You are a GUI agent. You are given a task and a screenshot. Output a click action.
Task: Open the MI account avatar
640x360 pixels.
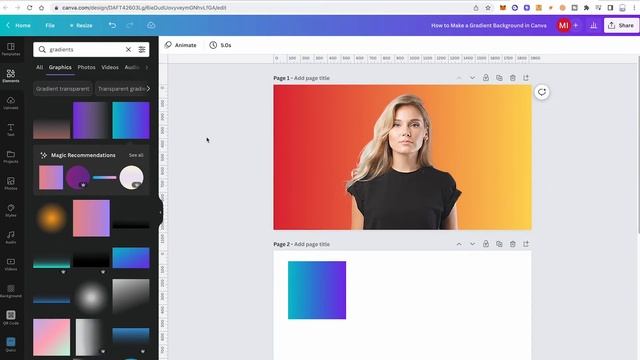click(x=564, y=25)
